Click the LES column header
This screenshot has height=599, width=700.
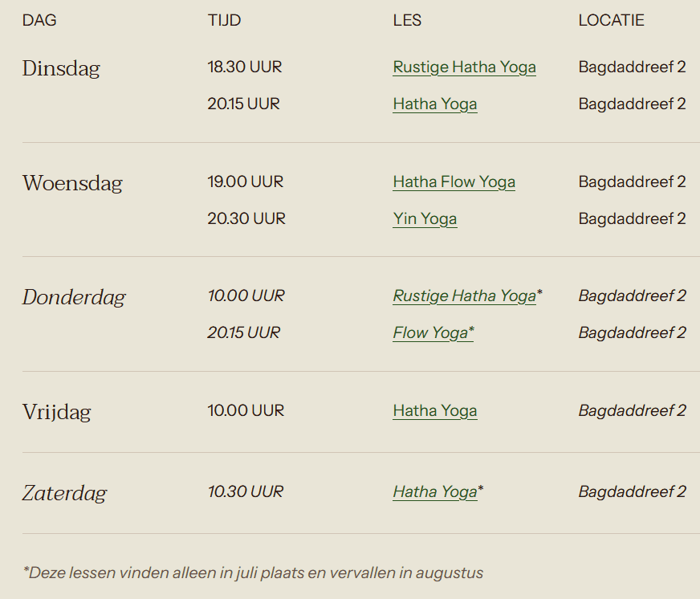[x=407, y=20]
